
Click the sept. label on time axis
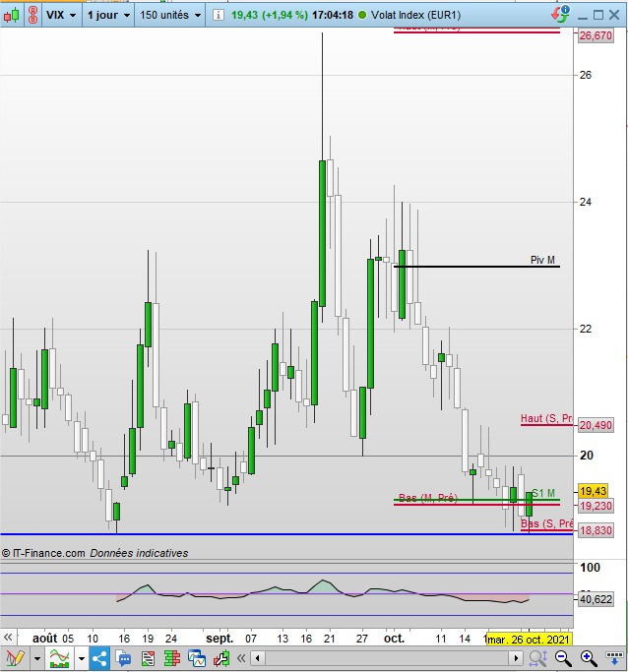220,639
